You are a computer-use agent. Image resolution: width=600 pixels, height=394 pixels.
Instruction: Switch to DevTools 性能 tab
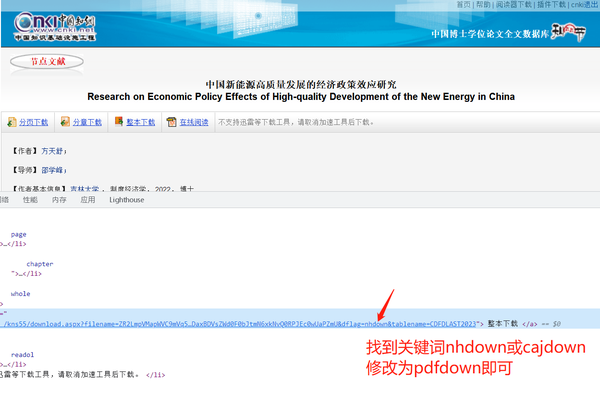click(x=30, y=200)
